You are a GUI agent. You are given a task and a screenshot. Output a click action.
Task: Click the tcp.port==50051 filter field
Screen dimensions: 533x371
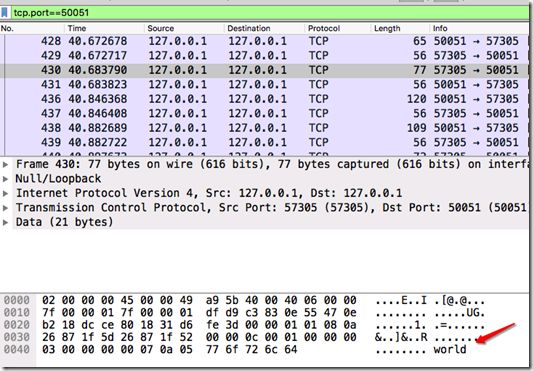tap(270, 13)
